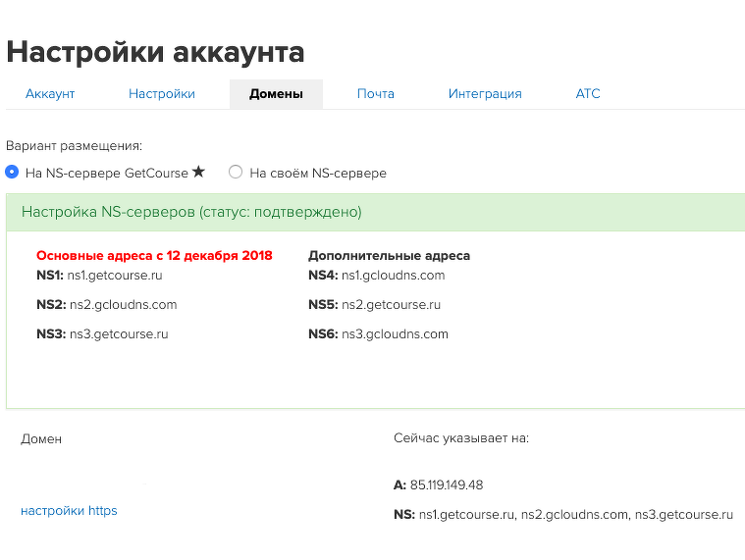Select На NS-сервере GetCourse radio option
Viewport: 745px width, 560px height.
pyautogui.click(x=13, y=173)
